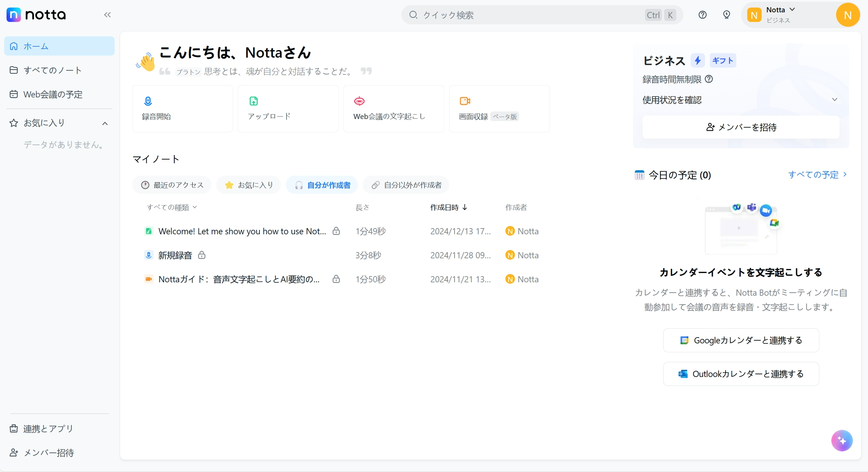Click the star icon next to お気に入り sidebar

(x=14, y=123)
